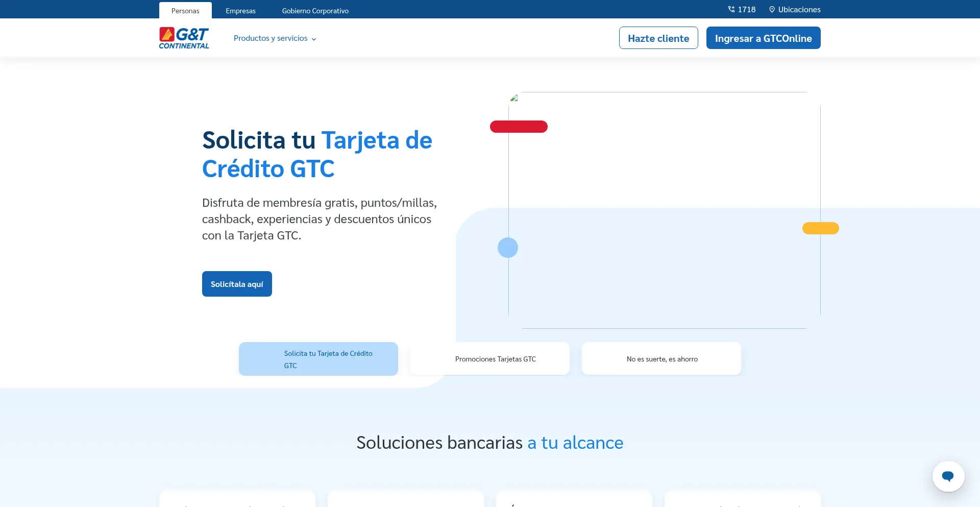Click the location pin beside Ubicaciones
This screenshot has height=507, width=980.
(x=772, y=9)
